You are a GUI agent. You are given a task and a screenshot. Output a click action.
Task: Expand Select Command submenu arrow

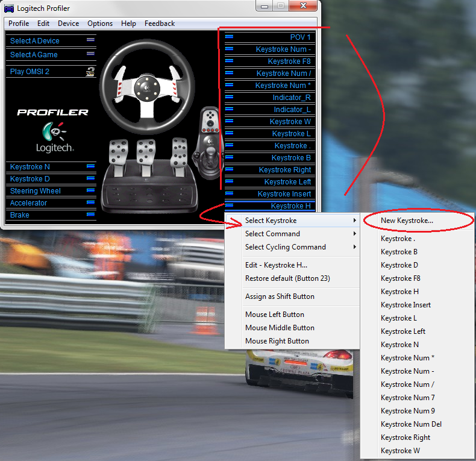tap(354, 234)
